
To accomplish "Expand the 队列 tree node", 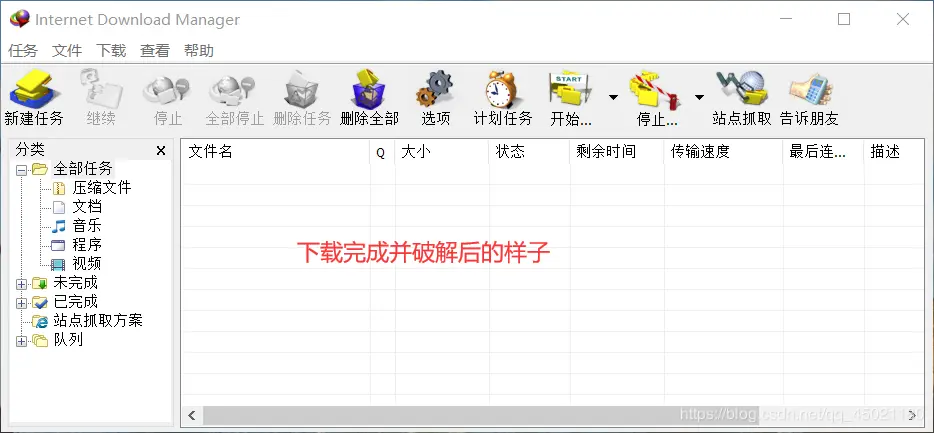I will 21,341.
